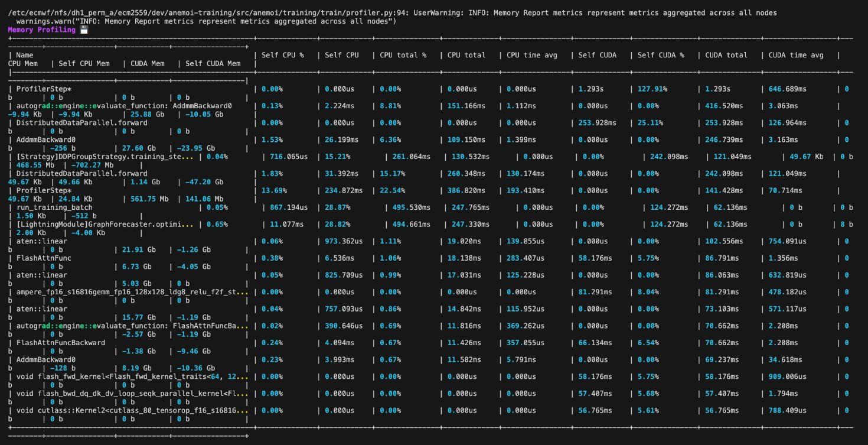The height and width of the screenshot is (445, 868).
Task: Click the 716.065us Self CPU value
Action: 288,157
